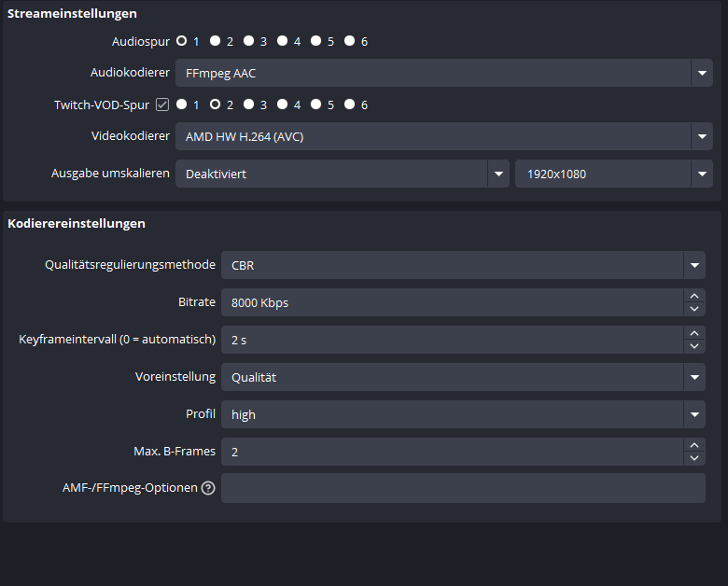This screenshot has width=728, height=586.
Task: Open the Audiokodierer FFmpeg AAC dropdown
Action: point(444,73)
